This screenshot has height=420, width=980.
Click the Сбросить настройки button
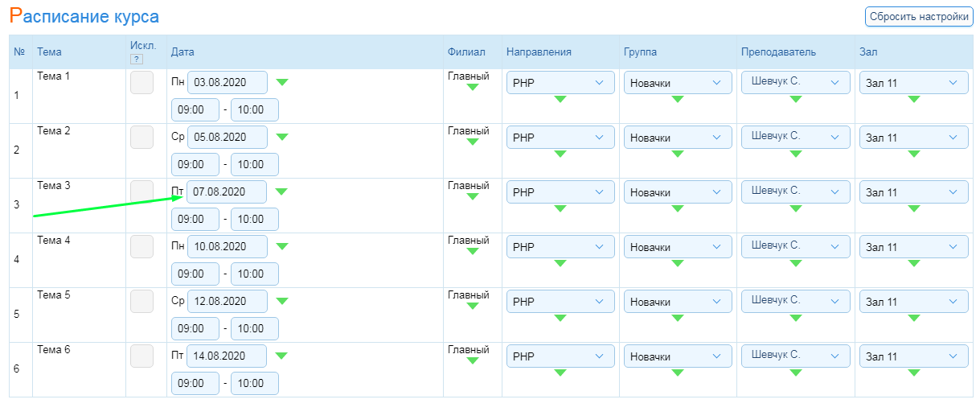click(x=919, y=16)
